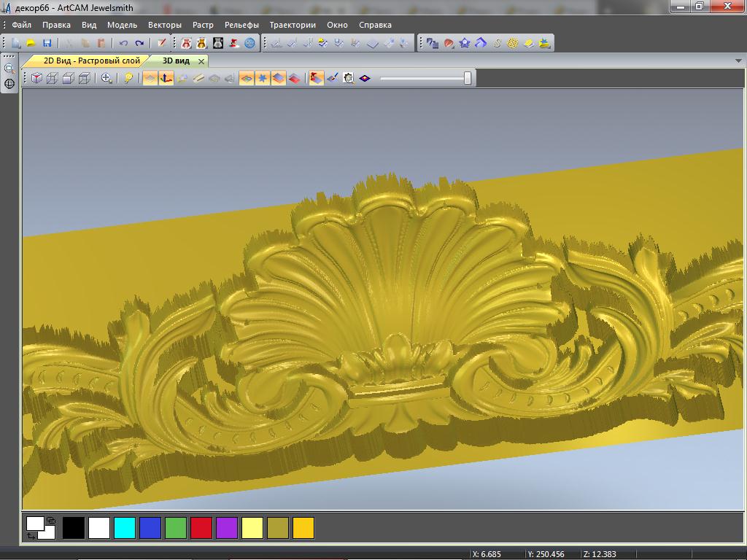Select the cyan color swatch
Image resolution: width=747 pixels, height=560 pixels.
(125, 528)
